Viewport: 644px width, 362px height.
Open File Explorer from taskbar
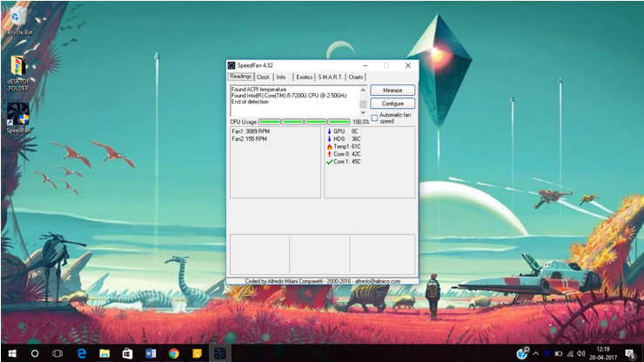point(104,353)
